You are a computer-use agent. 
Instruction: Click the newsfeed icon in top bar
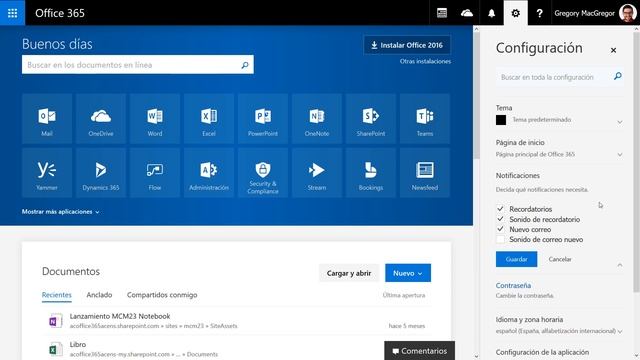(x=442, y=13)
